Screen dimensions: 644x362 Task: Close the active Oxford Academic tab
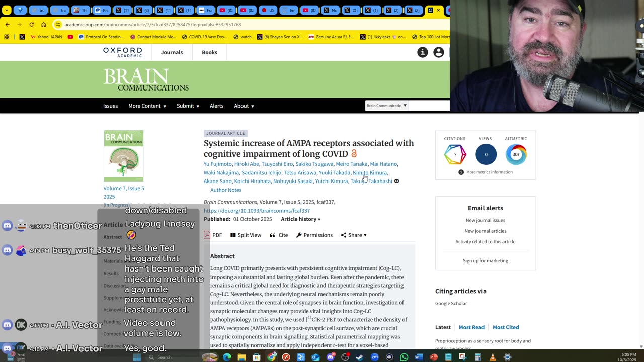[x=438, y=10]
